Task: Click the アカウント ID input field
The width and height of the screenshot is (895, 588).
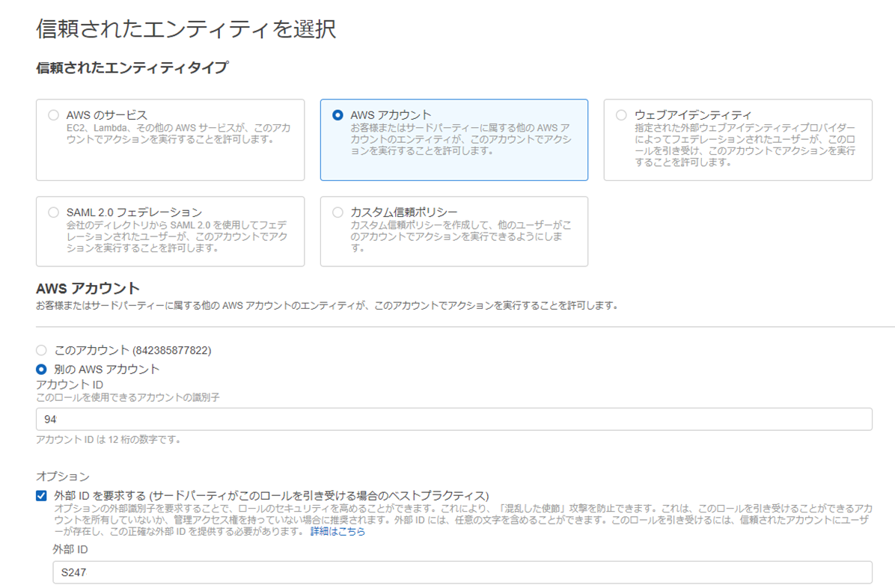Action: point(453,419)
